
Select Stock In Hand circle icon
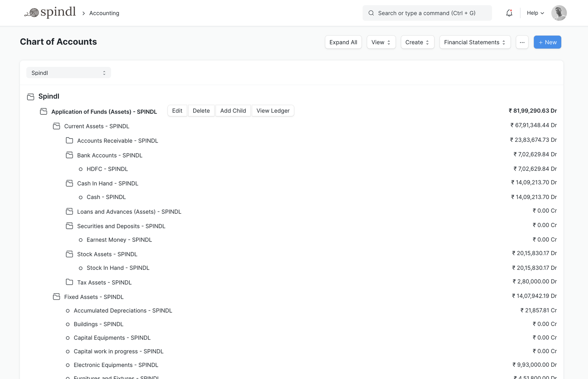pyautogui.click(x=81, y=268)
